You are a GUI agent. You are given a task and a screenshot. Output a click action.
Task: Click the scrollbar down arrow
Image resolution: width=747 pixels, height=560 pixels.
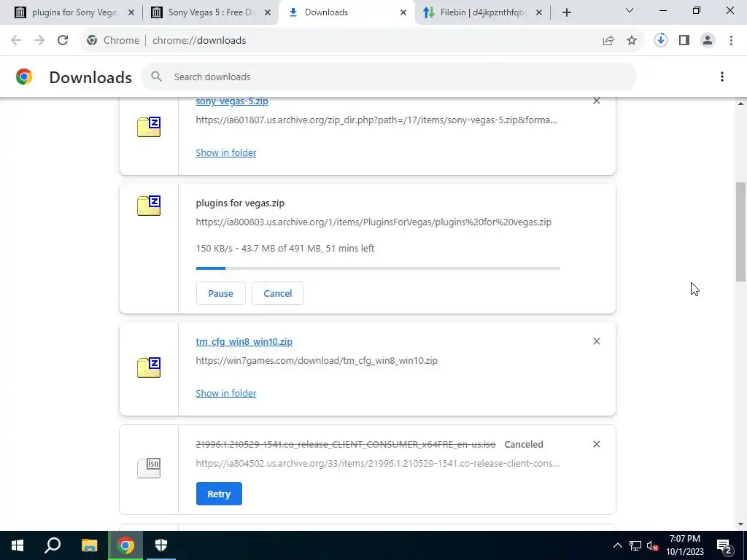pyautogui.click(x=740, y=524)
